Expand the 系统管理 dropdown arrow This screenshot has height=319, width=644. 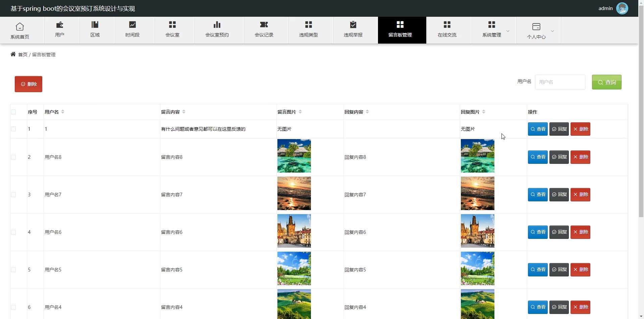(x=508, y=31)
